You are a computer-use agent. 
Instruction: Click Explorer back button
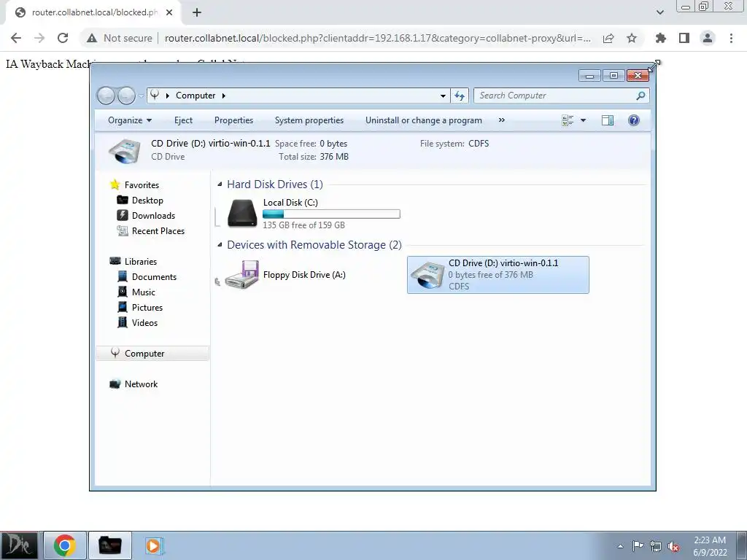click(106, 96)
